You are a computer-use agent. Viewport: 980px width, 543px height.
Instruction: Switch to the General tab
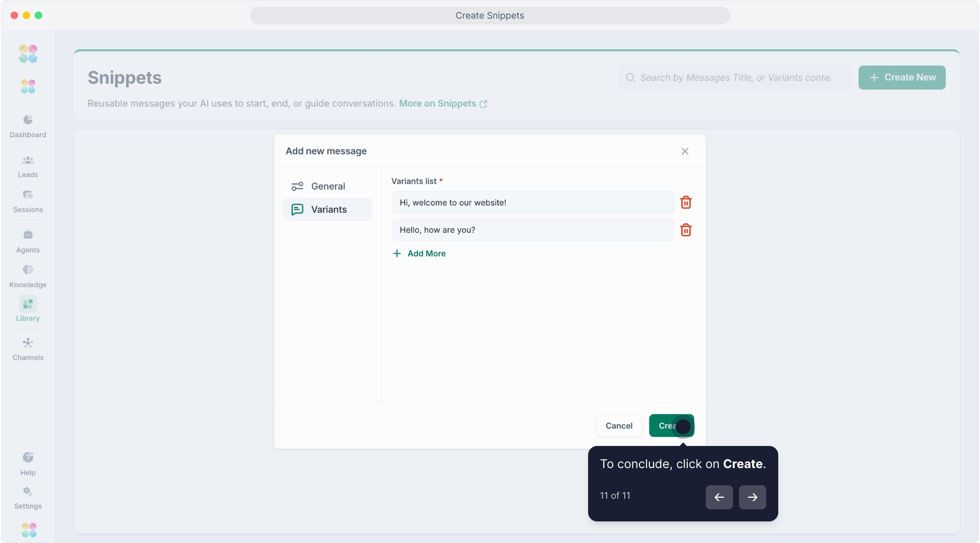point(328,187)
